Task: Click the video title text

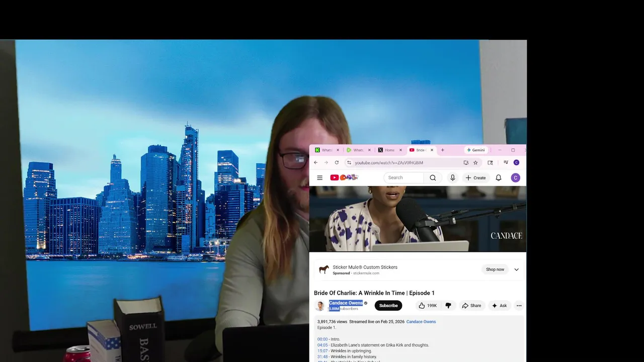Action: 374,293
